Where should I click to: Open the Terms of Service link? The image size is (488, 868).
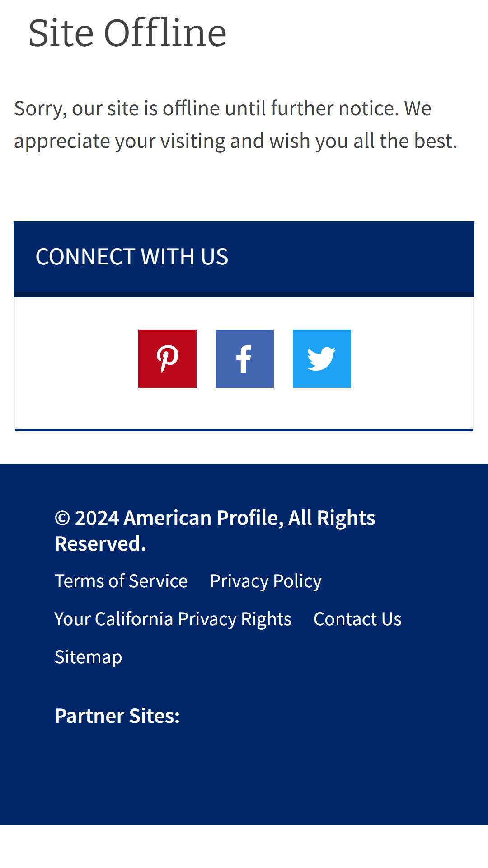point(121,581)
